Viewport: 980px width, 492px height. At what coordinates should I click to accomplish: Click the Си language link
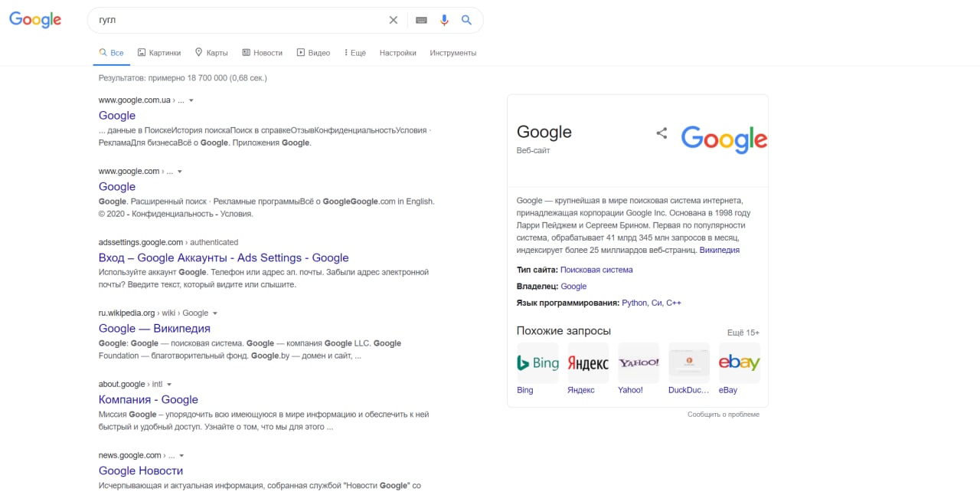(656, 303)
